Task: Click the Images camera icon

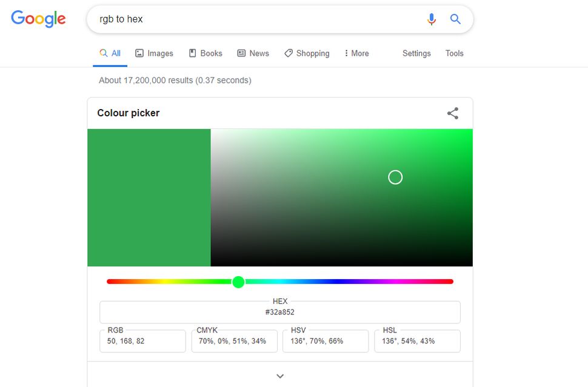Action: point(139,53)
